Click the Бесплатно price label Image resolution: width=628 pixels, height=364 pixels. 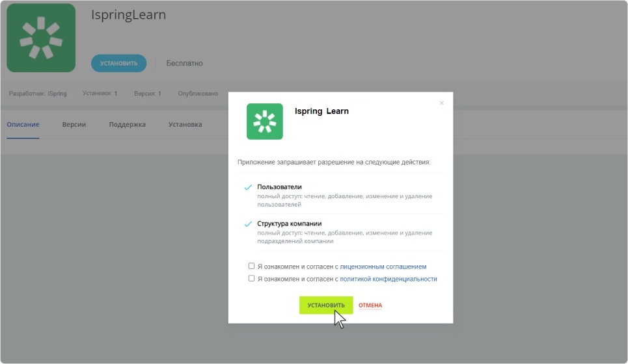click(184, 63)
